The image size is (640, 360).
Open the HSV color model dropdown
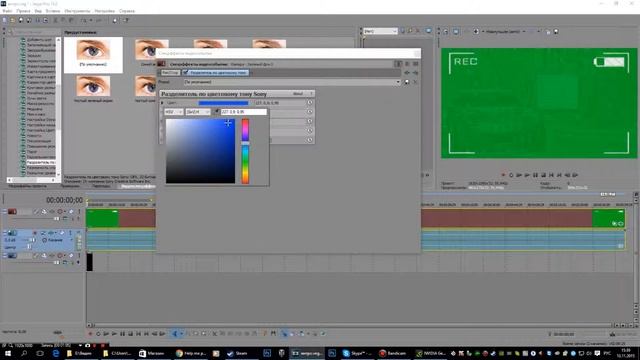point(173,112)
